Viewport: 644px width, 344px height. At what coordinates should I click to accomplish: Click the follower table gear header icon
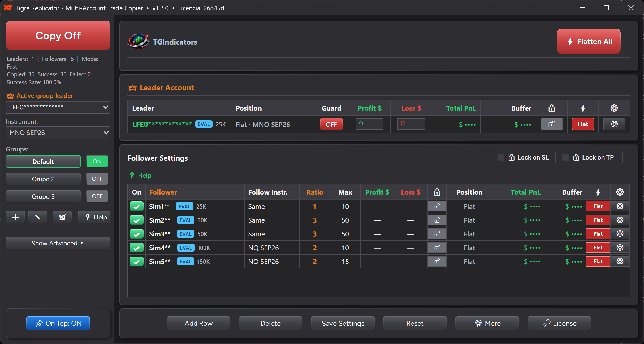tap(620, 192)
